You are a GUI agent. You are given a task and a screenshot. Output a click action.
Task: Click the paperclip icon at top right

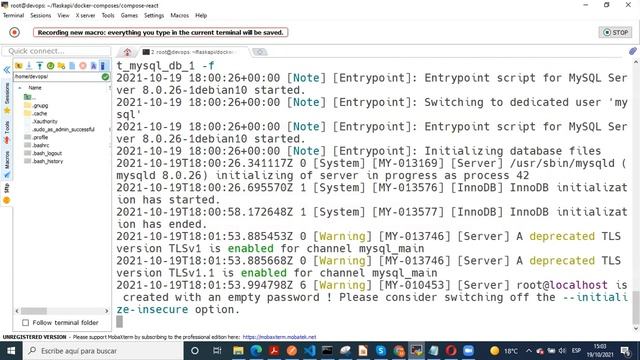(x=632, y=51)
